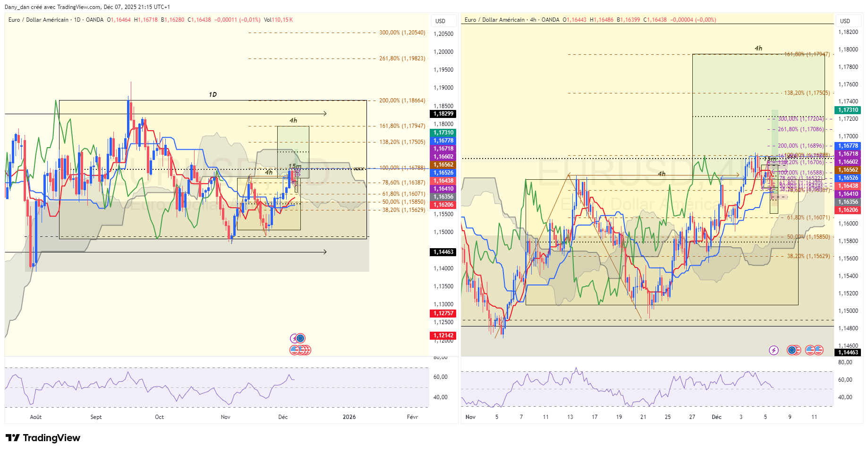868x452 pixels.
Task: Select the brown 1,16562 price label on the 4h chart
Action: [848, 170]
